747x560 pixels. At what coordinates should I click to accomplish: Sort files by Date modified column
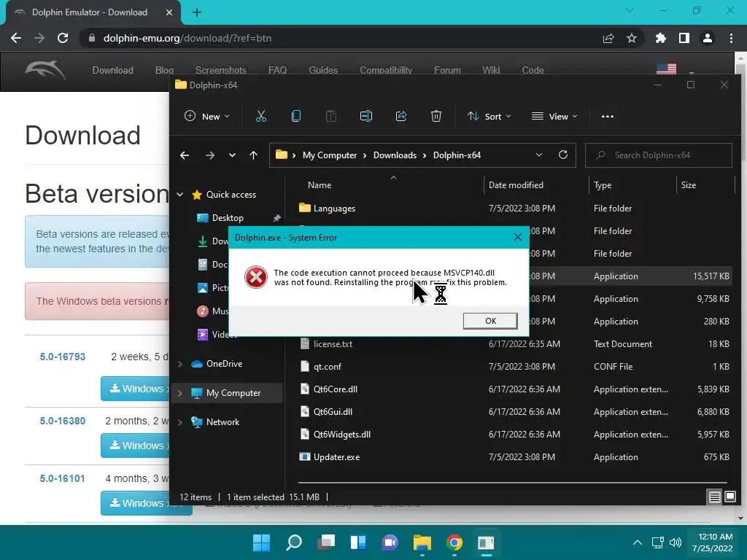coord(516,184)
